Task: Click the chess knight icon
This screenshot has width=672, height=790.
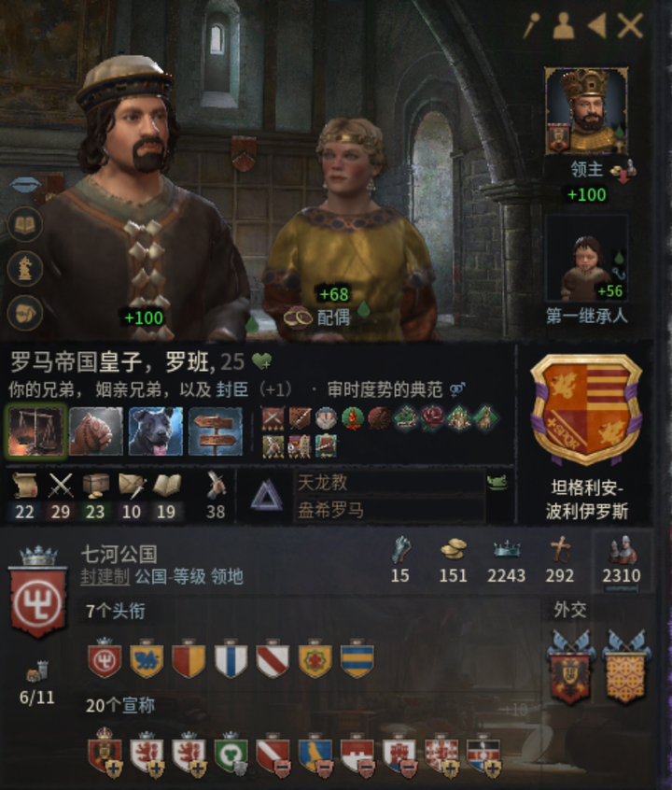Action: (x=24, y=268)
